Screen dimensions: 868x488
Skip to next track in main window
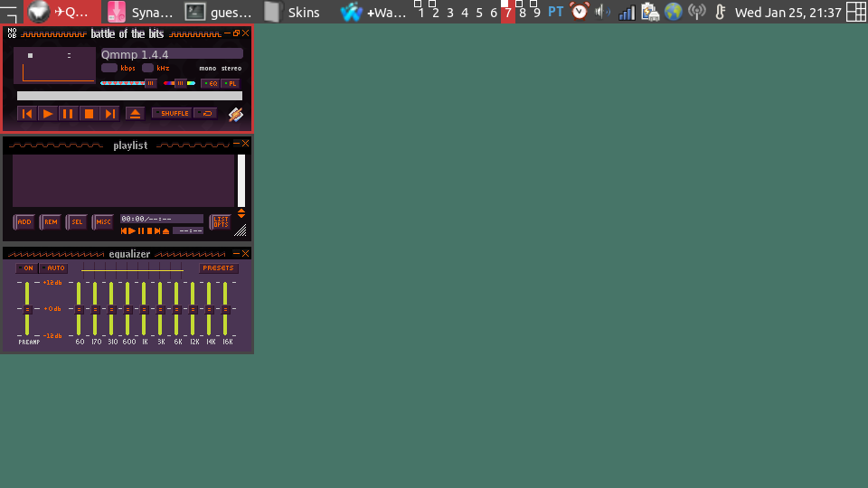click(109, 114)
